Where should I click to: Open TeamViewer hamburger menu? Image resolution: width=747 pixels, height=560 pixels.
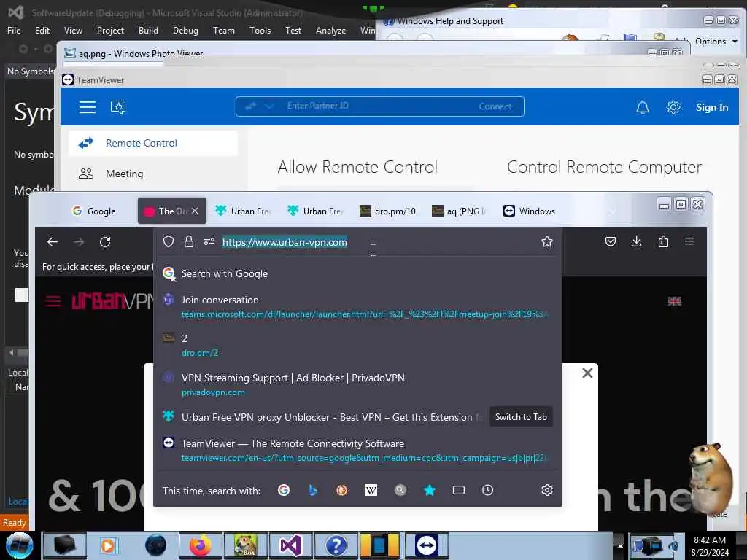(88, 107)
